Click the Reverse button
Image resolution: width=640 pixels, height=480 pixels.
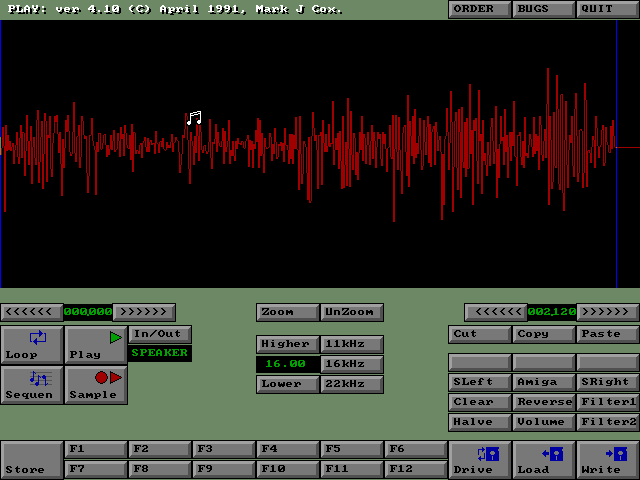tap(543, 402)
